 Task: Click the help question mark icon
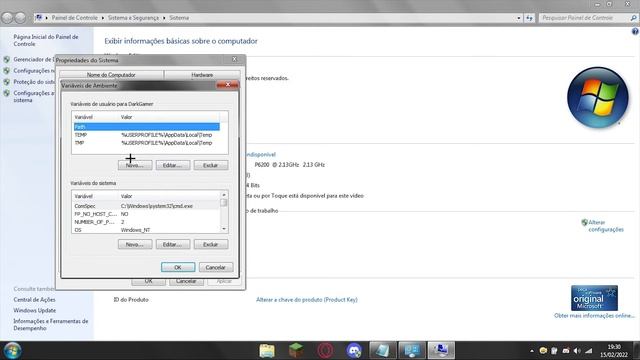pyautogui.click(x=635, y=31)
